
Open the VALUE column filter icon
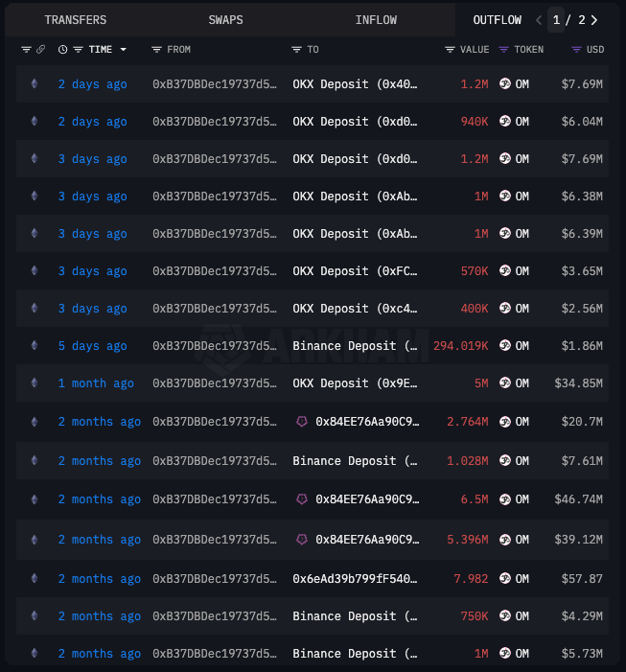[x=450, y=49]
